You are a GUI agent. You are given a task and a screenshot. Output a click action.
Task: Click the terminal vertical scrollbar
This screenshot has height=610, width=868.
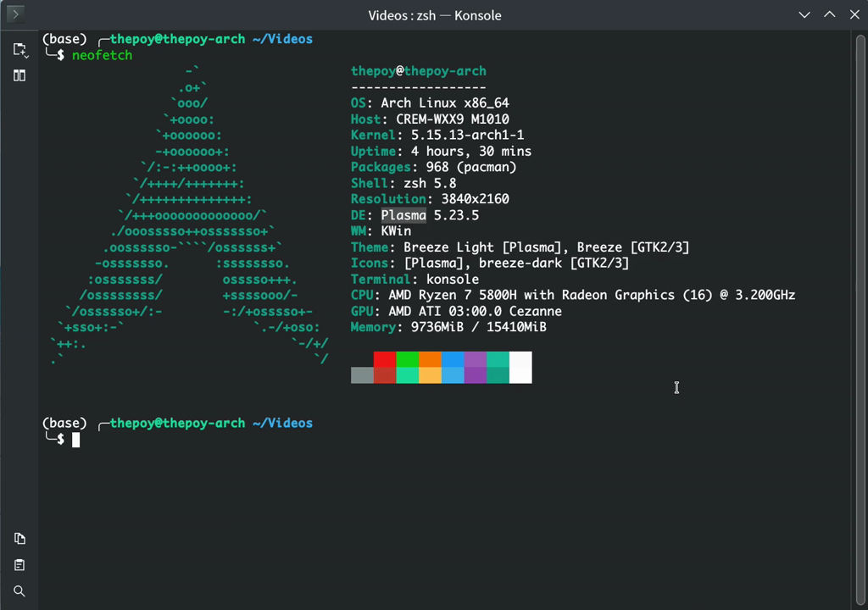pyautogui.click(x=860, y=320)
